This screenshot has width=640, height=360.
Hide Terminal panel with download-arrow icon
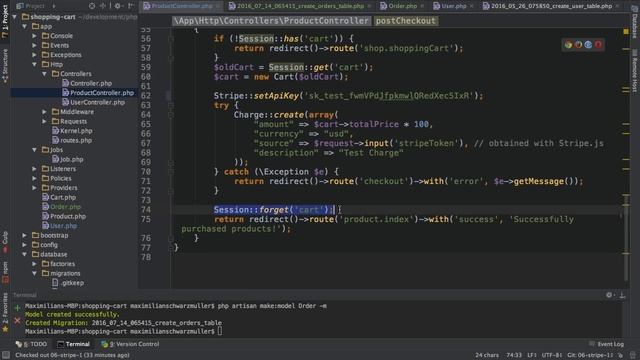point(622,295)
